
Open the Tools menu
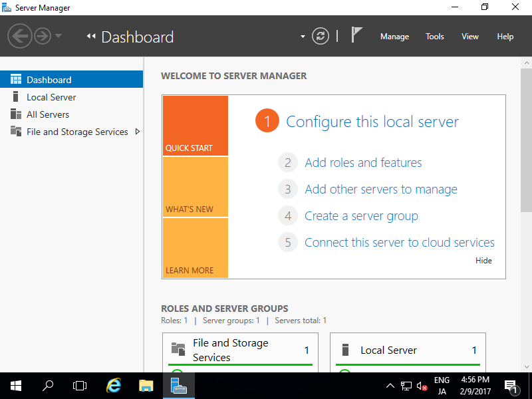(x=434, y=37)
